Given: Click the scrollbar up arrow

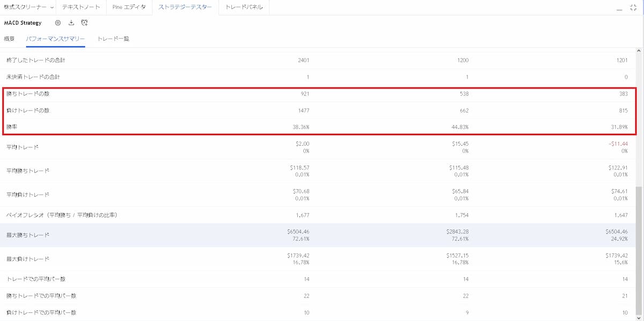Looking at the screenshot, I should (638, 51).
